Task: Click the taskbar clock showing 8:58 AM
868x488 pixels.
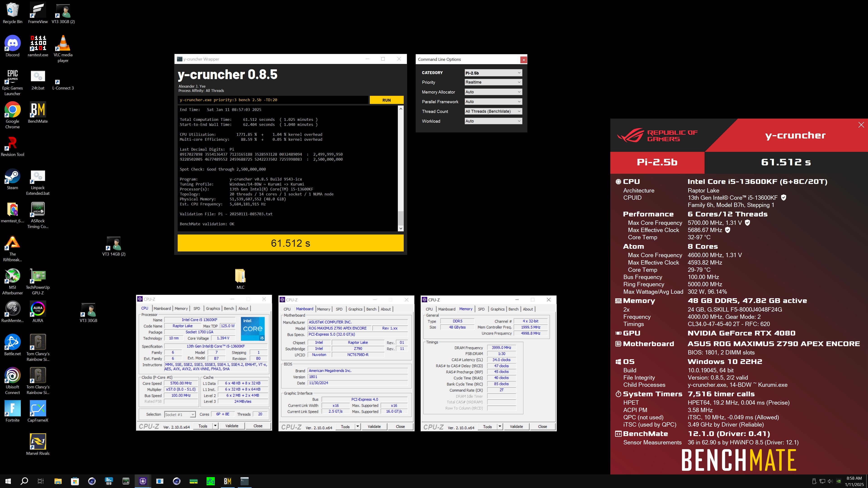Action: click(854, 481)
